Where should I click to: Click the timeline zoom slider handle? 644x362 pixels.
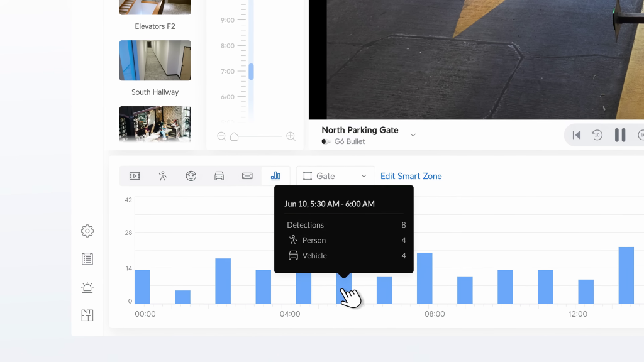[x=235, y=136]
